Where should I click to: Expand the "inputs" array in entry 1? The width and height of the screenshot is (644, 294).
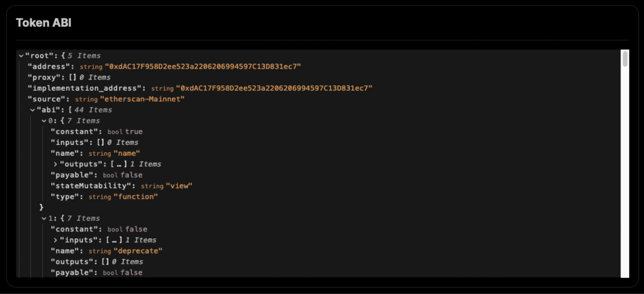[55, 240]
